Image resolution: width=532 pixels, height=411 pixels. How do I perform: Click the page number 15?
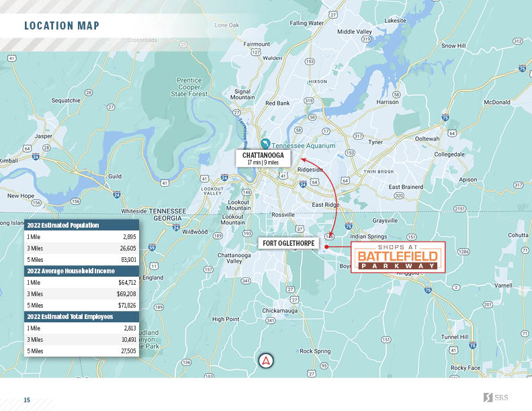click(27, 400)
